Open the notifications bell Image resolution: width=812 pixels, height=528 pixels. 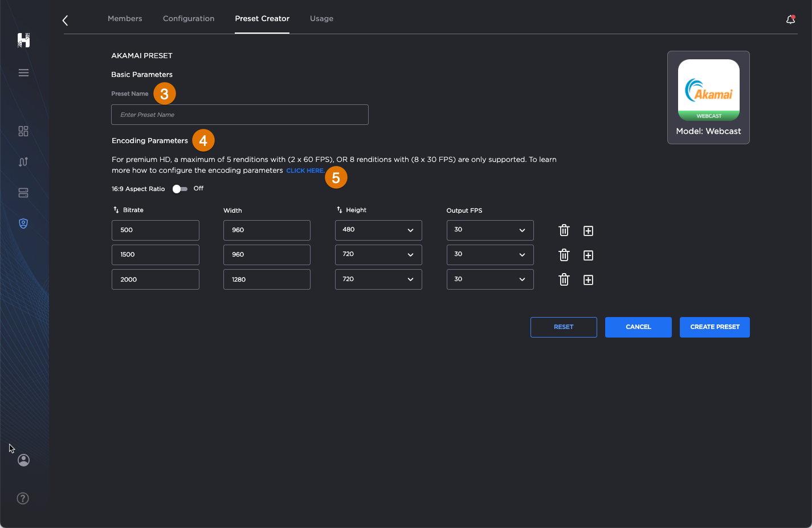pos(790,18)
